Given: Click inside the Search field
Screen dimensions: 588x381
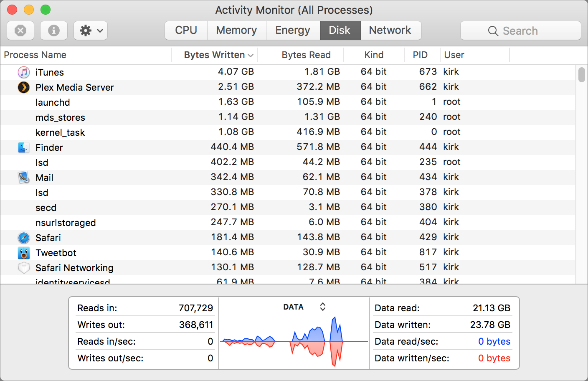Looking at the screenshot, I should click(x=520, y=30).
